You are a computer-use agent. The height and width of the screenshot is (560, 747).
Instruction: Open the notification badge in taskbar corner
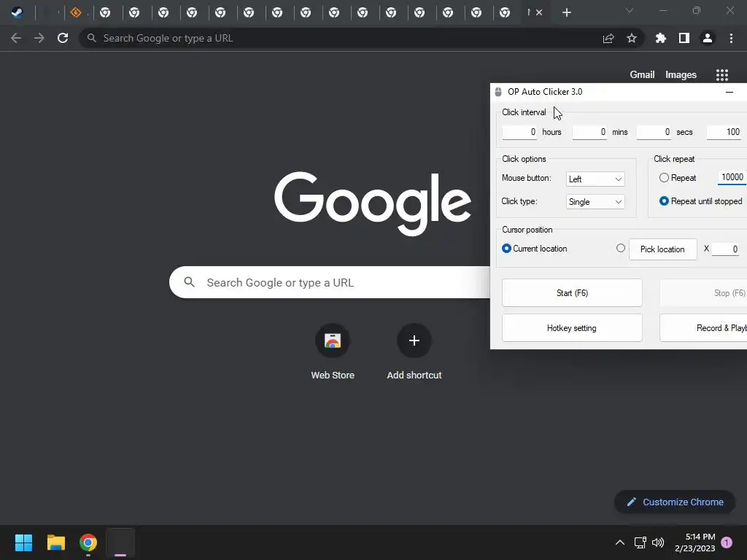(727, 542)
